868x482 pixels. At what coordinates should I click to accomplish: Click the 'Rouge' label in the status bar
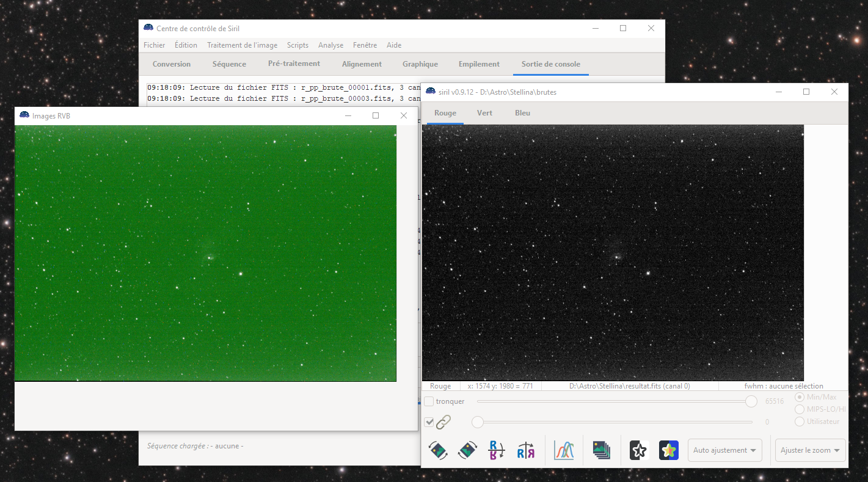[x=440, y=386]
